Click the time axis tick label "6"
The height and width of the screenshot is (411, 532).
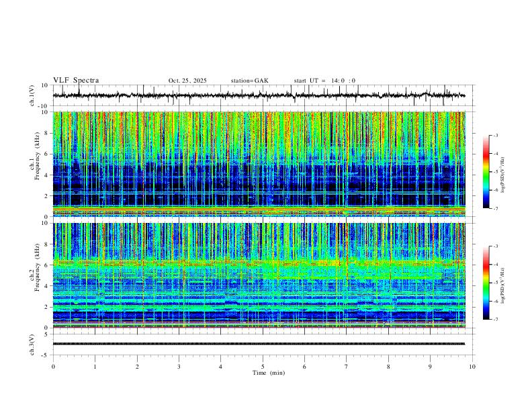pos(304,367)
